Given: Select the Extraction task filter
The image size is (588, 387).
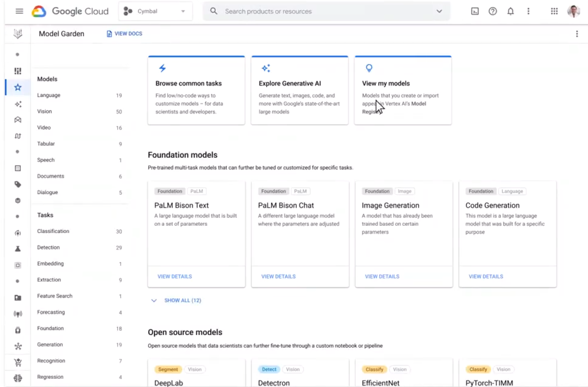Looking at the screenshot, I should tap(80, 280).
